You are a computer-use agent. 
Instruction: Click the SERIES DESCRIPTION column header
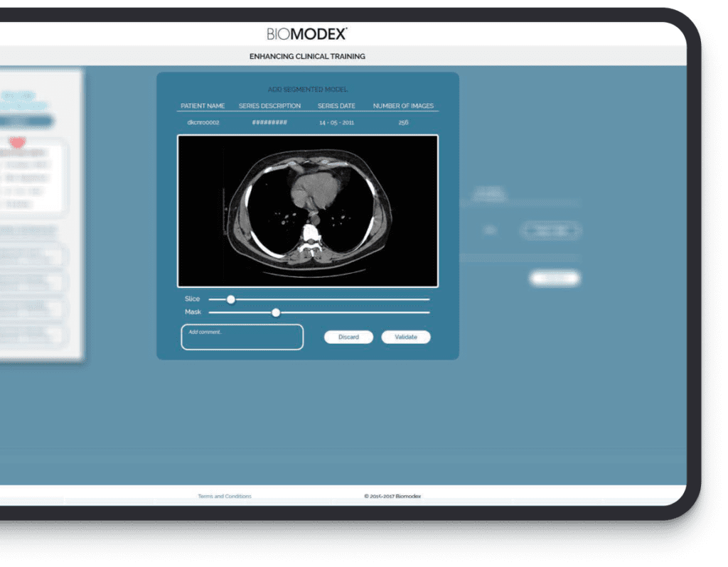coord(270,105)
